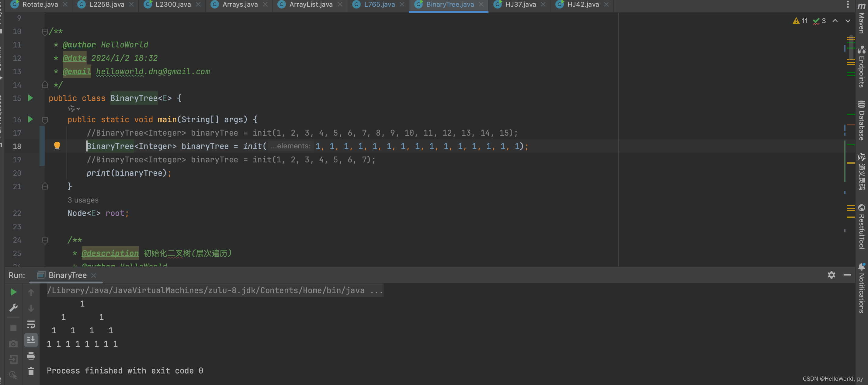Close the BinaryTree.java editor tab
Screen dimensions: 868x385
481,4
